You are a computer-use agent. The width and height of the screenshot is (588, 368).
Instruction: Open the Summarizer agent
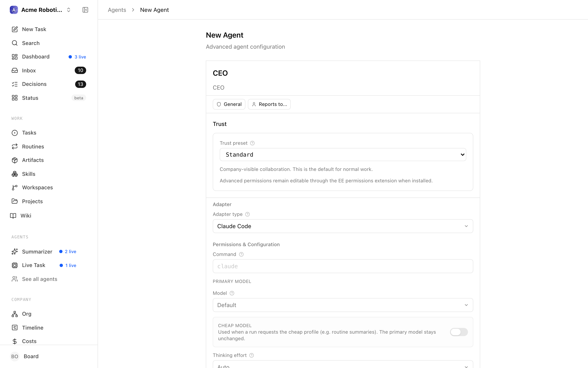pos(37,251)
